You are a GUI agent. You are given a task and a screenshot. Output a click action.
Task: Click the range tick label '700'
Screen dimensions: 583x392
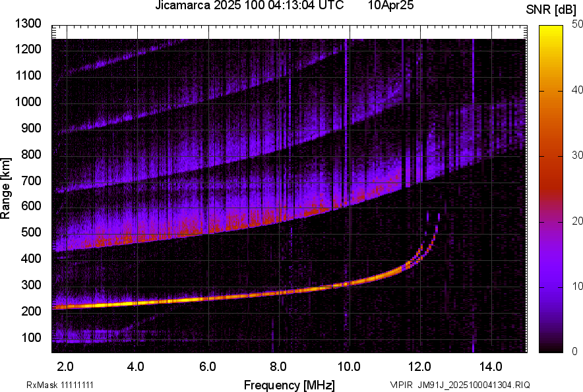tap(31, 181)
